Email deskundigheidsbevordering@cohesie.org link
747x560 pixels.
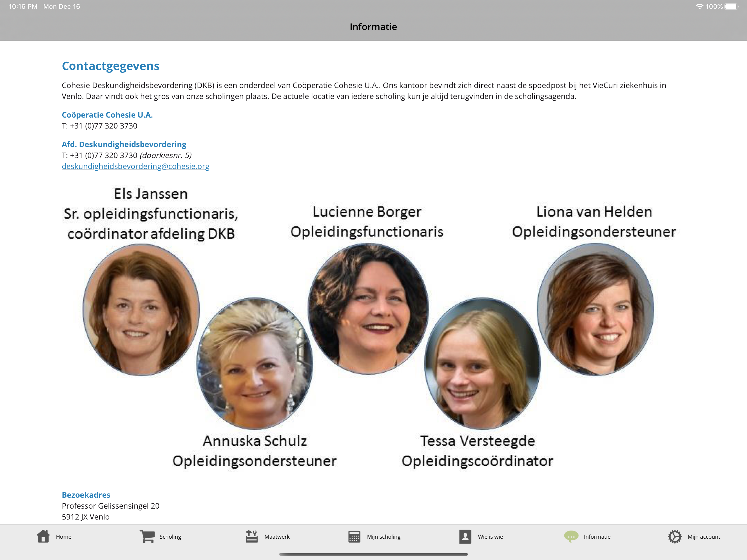[135, 166]
